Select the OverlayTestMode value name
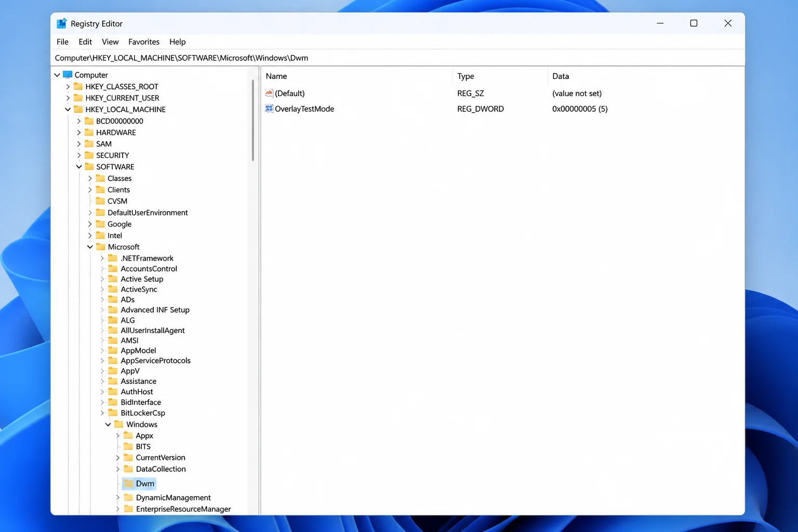The height and width of the screenshot is (532, 798). tap(304, 109)
